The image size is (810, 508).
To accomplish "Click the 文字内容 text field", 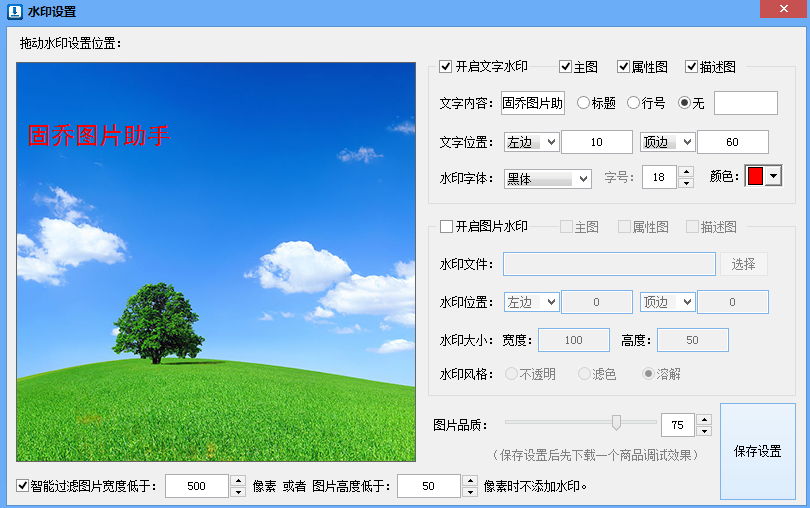I will (533, 103).
